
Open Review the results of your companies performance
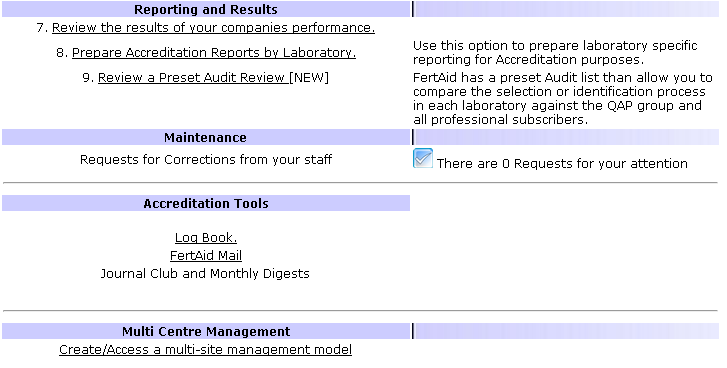click(213, 28)
